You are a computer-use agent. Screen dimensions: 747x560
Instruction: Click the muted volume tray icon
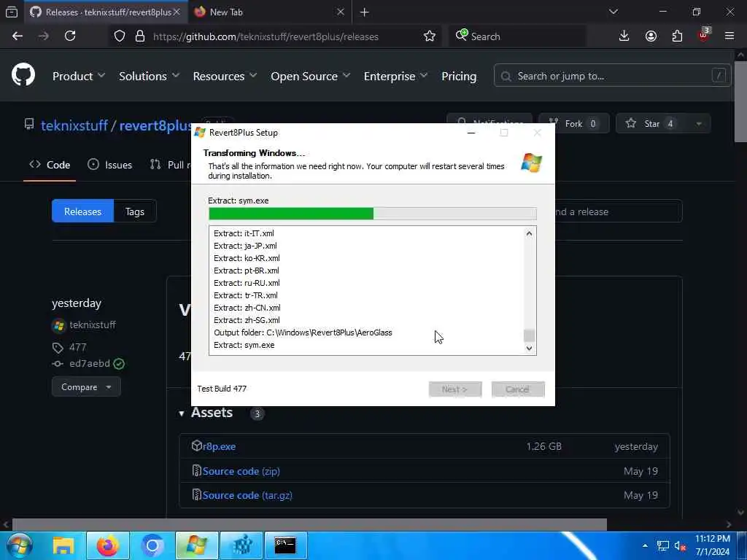click(680, 545)
